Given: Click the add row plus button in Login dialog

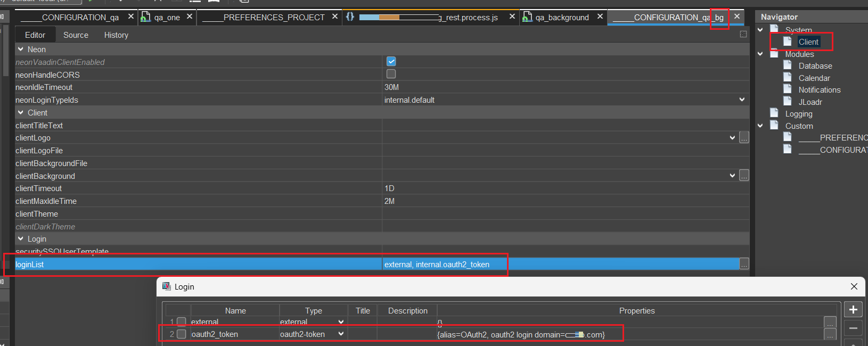Looking at the screenshot, I should pyautogui.click(x=853, y=310).
